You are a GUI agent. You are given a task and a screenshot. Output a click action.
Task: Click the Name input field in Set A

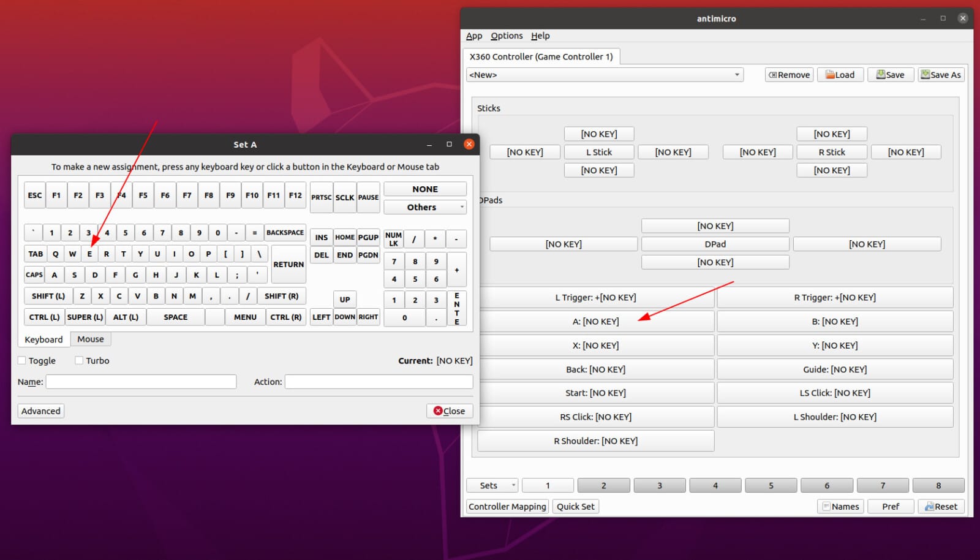coord(141,381)
